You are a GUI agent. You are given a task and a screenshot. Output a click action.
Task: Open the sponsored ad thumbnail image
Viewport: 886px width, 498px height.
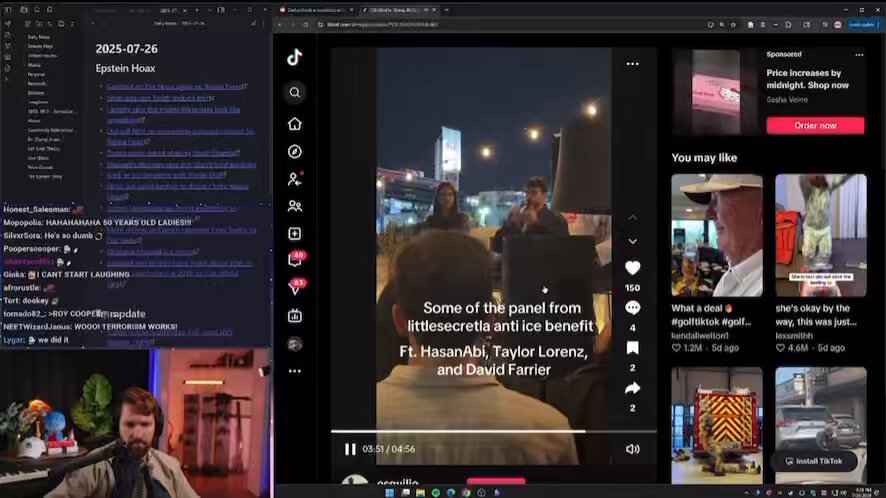coord(715,92)
